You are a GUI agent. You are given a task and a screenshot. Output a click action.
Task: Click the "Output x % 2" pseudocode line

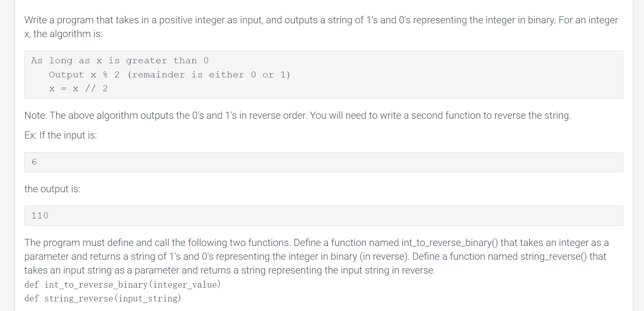(84, 75)
